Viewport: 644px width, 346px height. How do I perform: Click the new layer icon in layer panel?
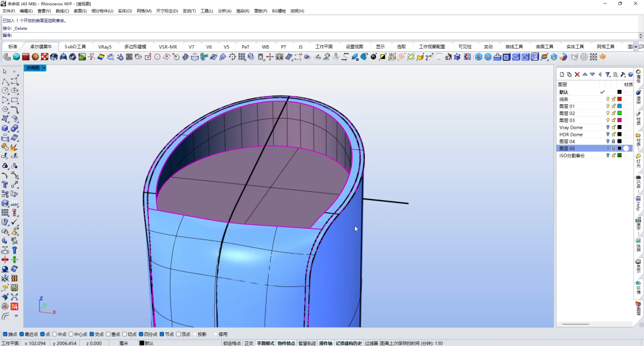(562, 74)
